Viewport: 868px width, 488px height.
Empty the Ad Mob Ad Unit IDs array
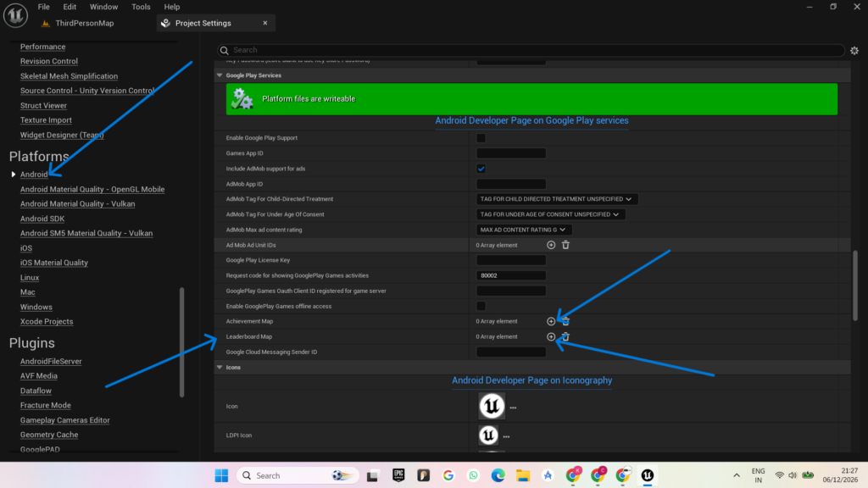click(565, 245)
